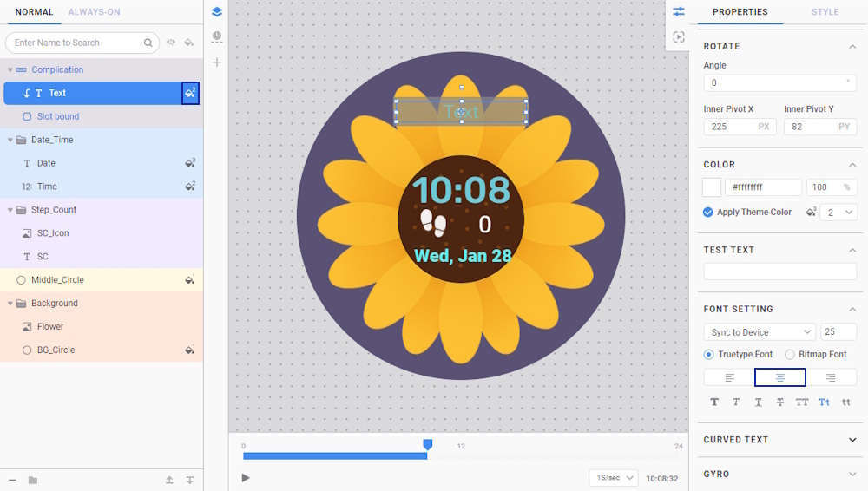Collapse the Date_Time group
The image size is (868, 491).
click(x=10, y=140)
